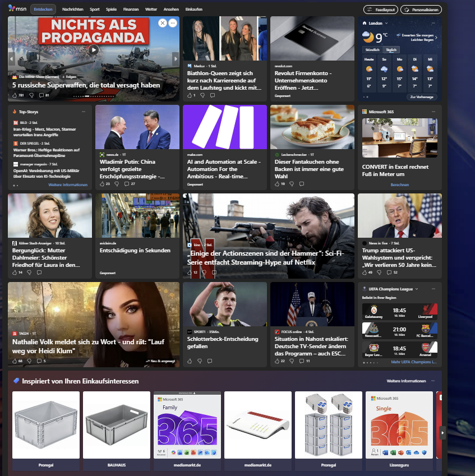Open the Revolut Firmenkonto sponsored card
475x476 pixels.
[312, 59]
